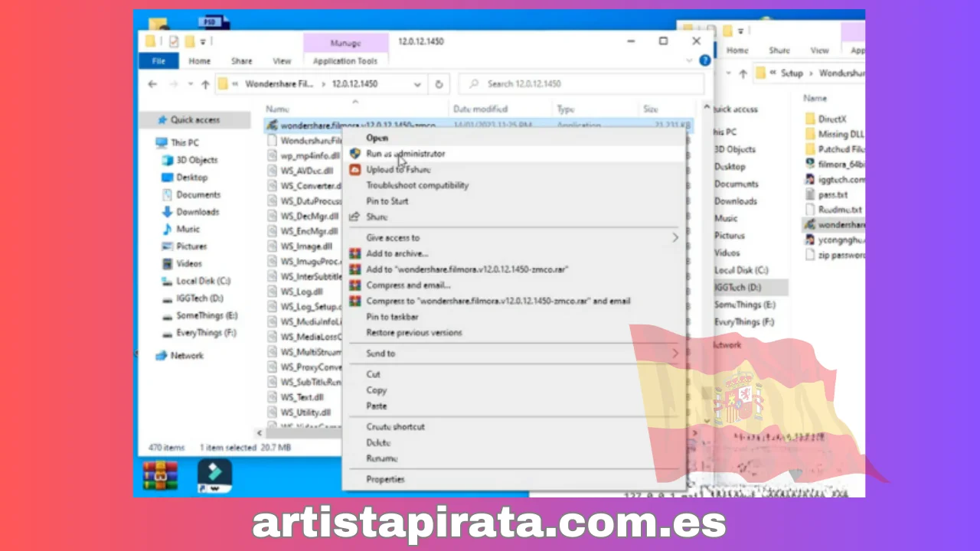Choose Rename in the context menu
The image size is (980, 551).
(x=381, y=458)
